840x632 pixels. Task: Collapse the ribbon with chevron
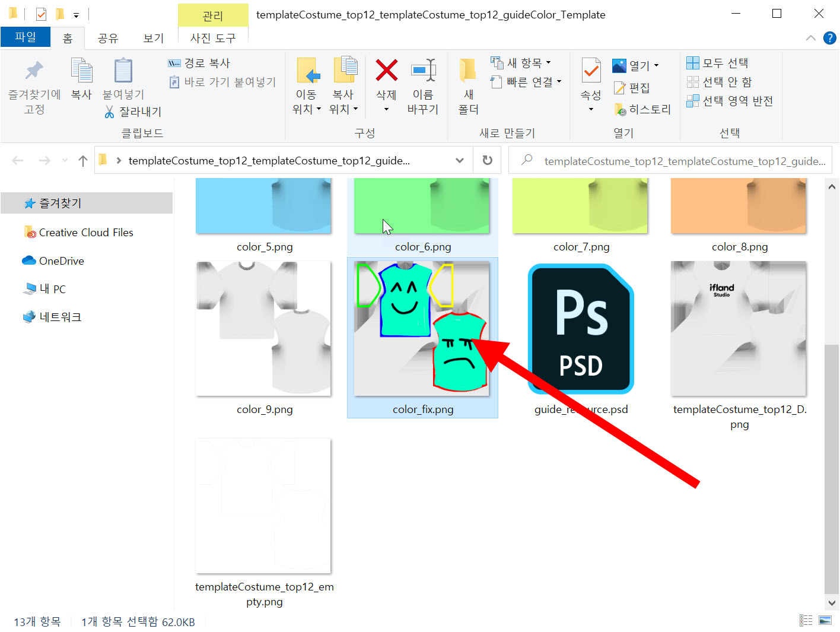pos(811,38)
